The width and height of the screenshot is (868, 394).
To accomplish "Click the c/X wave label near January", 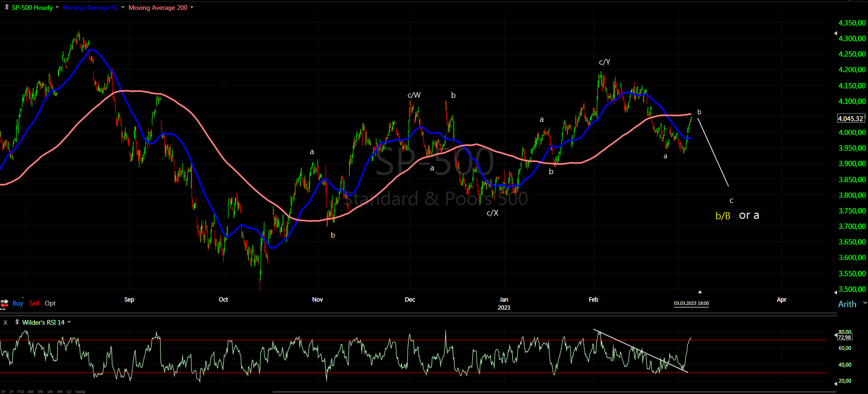I will point(493,213).
